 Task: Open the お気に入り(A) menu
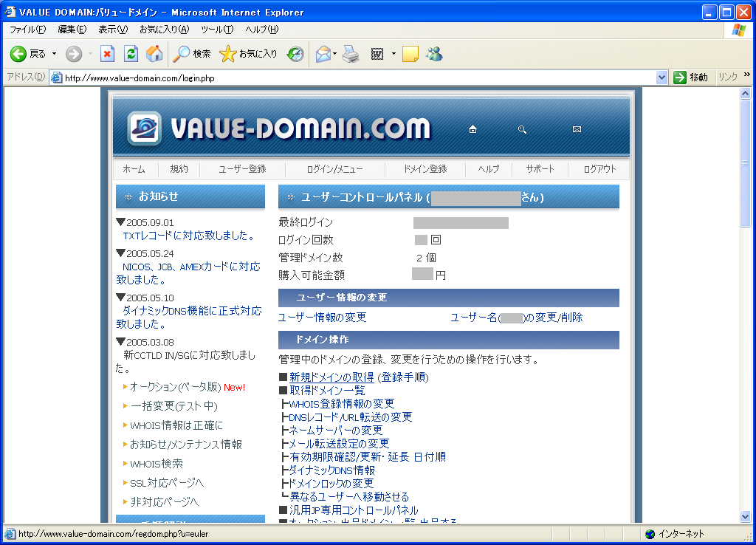tap(165, 30)
